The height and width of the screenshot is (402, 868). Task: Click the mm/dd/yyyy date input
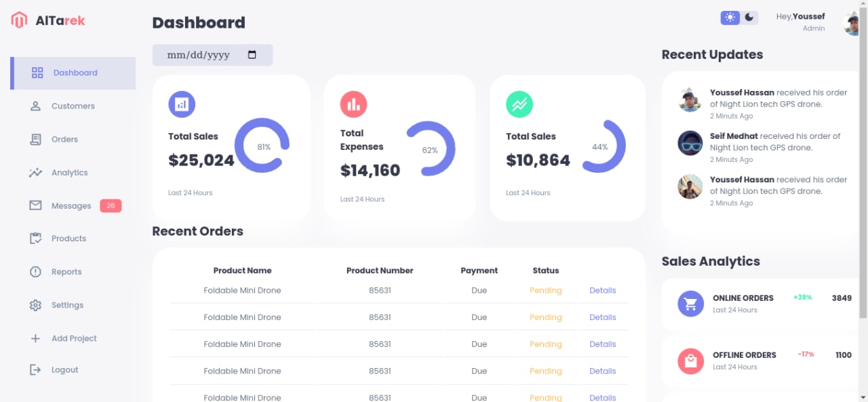pos(212,55)
